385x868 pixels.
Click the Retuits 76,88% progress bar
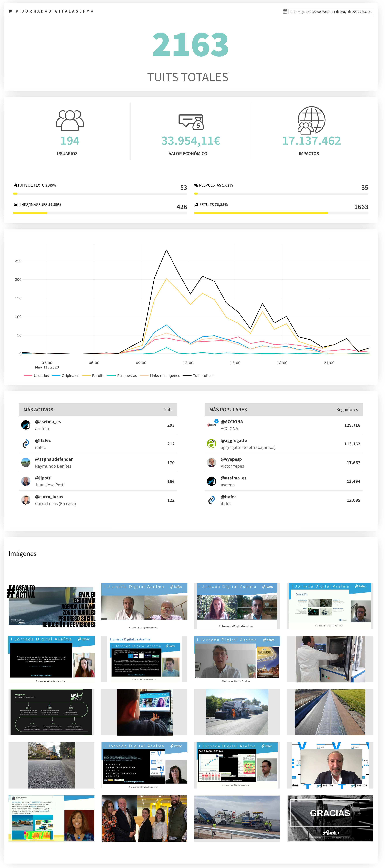pyautogui.click(x=281, y=213)
